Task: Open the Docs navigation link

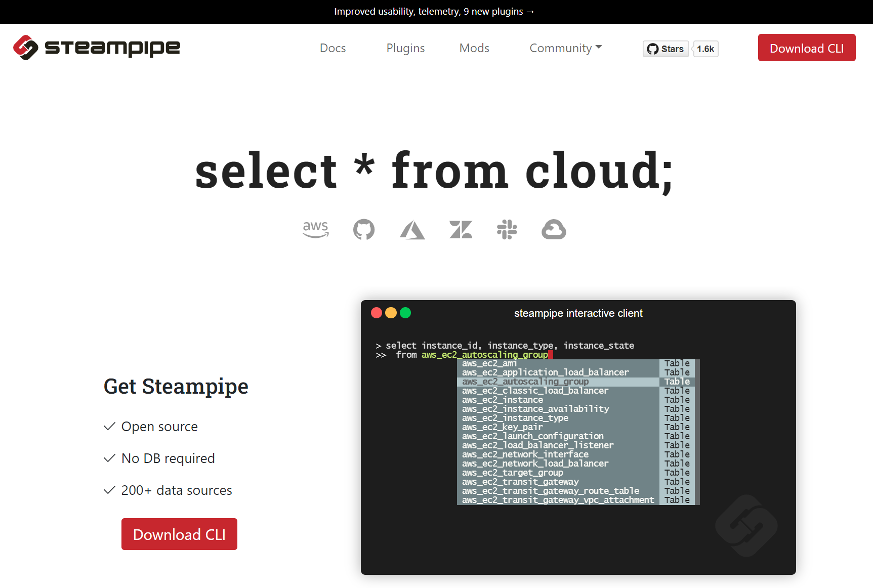Action: (332, 48)
